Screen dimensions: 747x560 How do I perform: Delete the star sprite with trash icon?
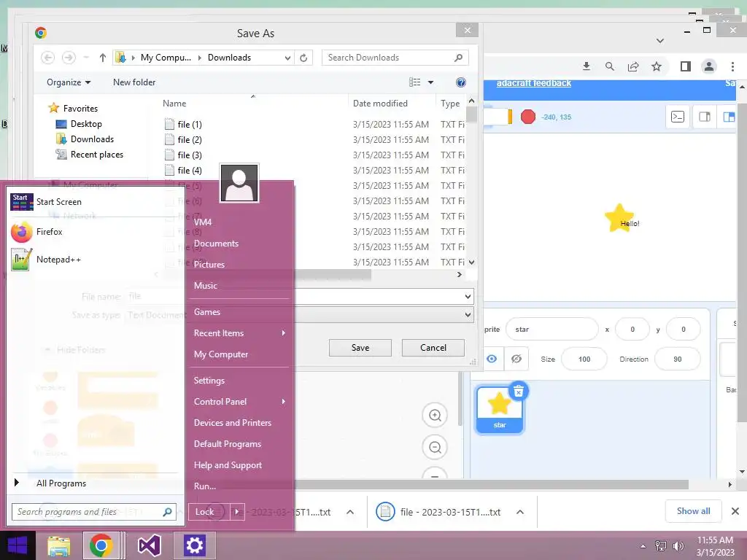(x=519, y=391)
